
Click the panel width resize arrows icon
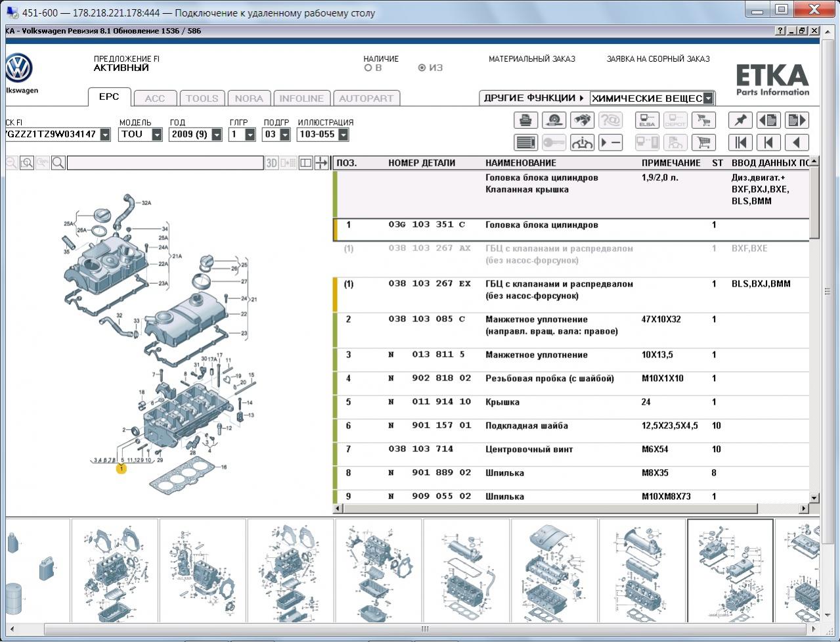pos(322,163)
